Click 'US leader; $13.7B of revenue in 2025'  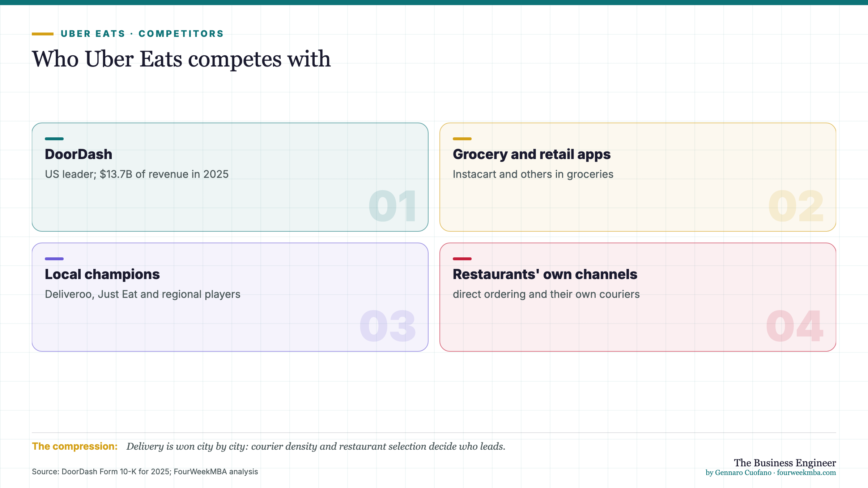137,174
